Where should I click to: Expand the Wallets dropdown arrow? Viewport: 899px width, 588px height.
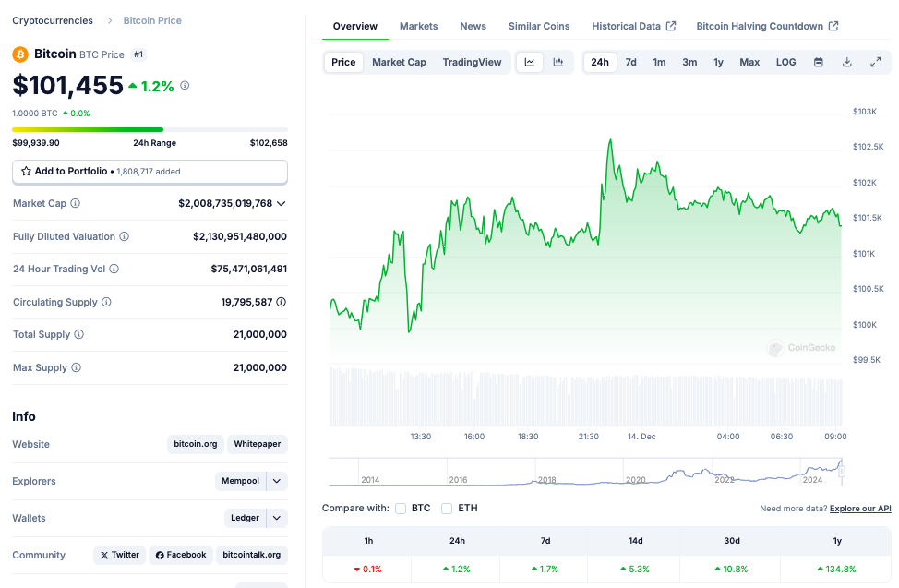tap(277, 518)
